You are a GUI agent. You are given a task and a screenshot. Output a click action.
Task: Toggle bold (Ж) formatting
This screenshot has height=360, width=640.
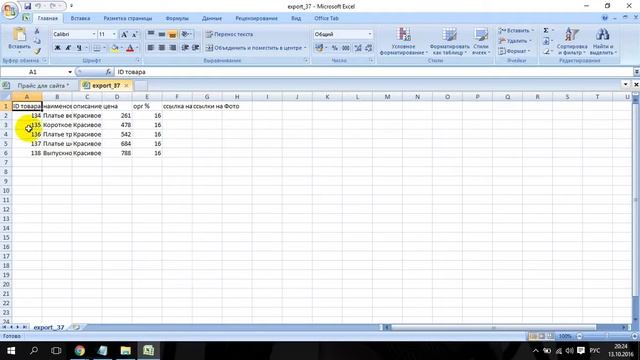click(x=58, y=48)
